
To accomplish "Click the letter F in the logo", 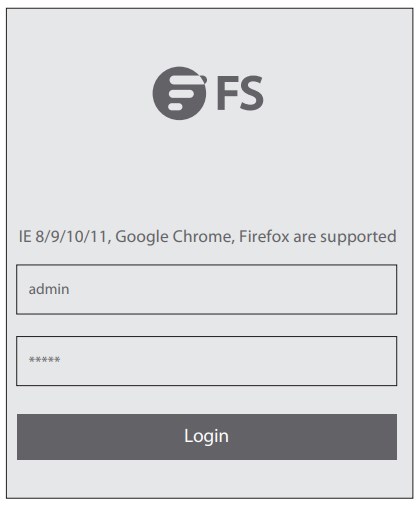I will 227,93.
